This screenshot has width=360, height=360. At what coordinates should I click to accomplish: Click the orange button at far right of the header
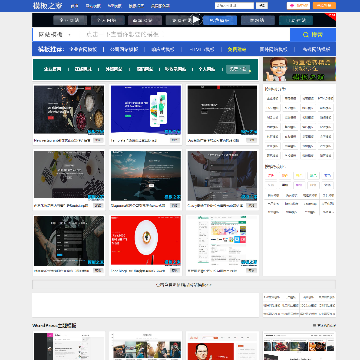click(324, 5)
